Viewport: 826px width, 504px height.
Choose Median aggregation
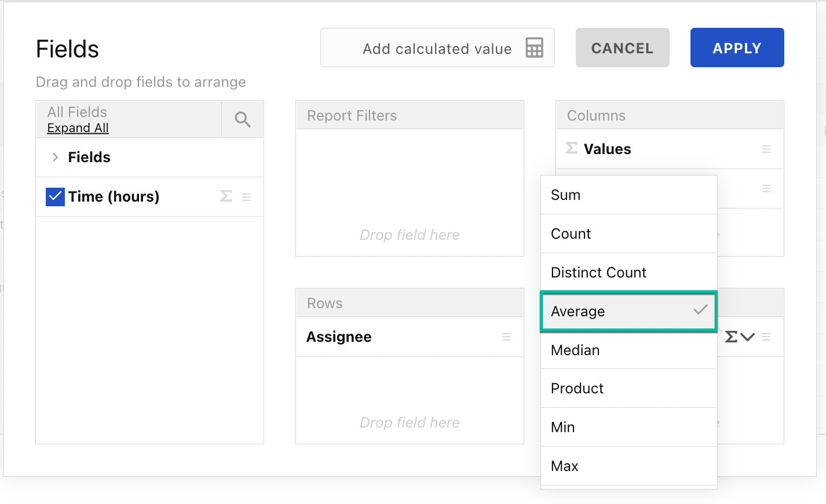pos(628,350)
